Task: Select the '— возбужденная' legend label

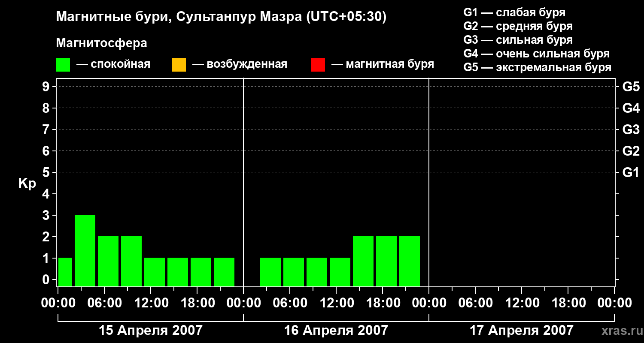Action: click(240, 64)
